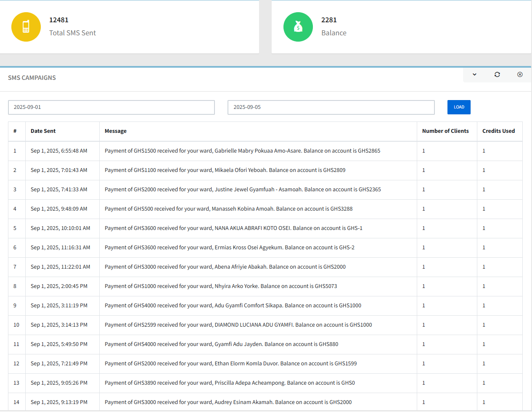Click the green money bag balance icon
The width and height of the screenshot is (532, 412).
[298, 27]
